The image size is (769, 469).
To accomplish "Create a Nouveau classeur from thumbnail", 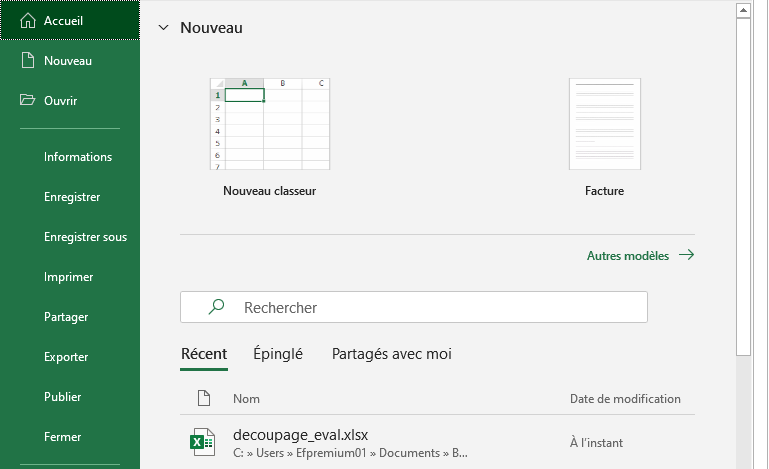I will point(269,124).
